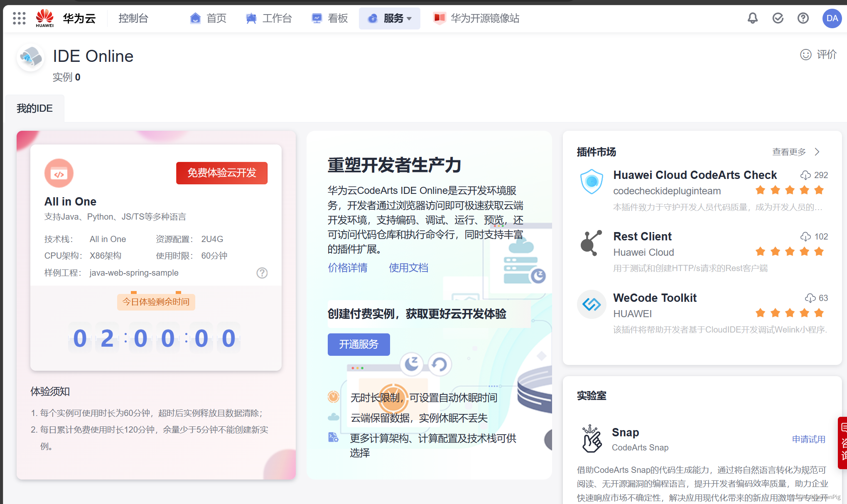Click java-web-spring-sample project name
Screen dimensions: 847x504
coord(134,273)
